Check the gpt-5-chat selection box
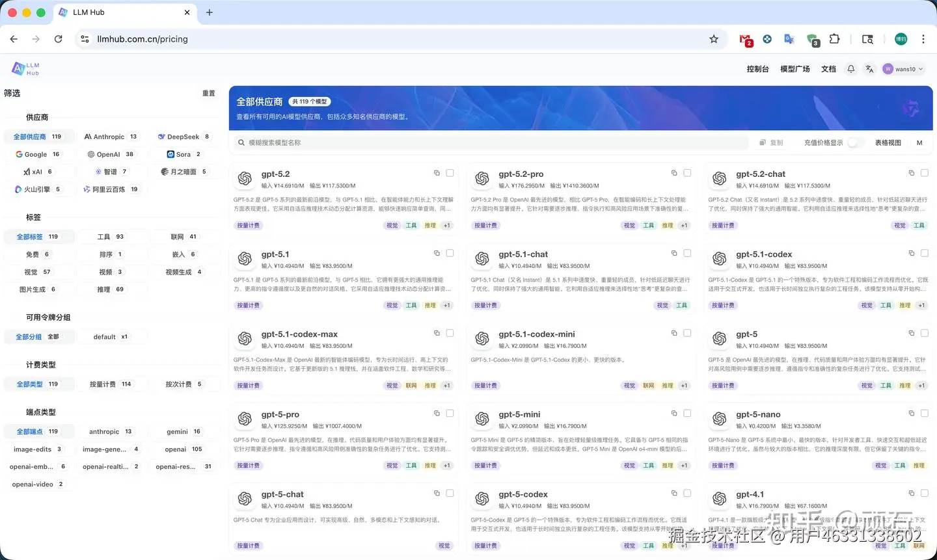Viewport: 937px width, 560px height. [450, 493]
